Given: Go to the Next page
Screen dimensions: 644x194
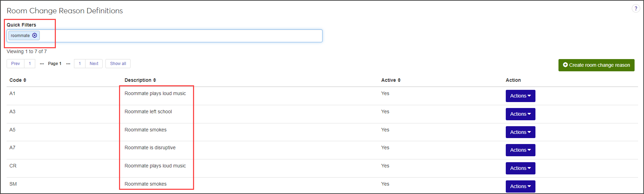Looking at the screenshot, I should pos(94,64).
